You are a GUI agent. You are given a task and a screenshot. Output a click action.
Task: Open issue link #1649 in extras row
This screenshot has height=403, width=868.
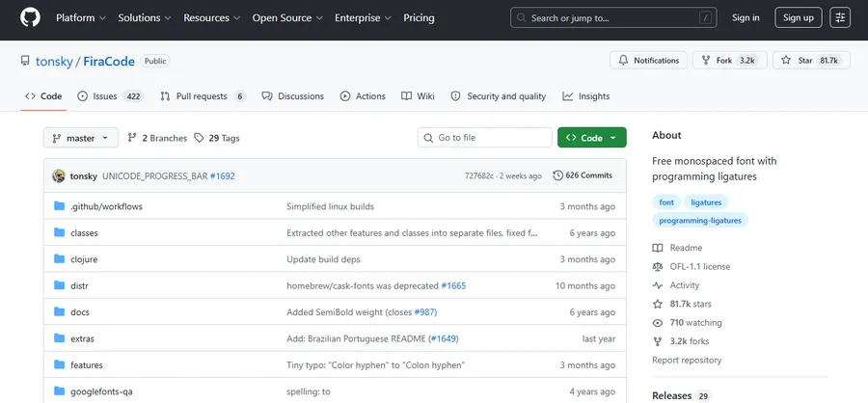(444, 338)
